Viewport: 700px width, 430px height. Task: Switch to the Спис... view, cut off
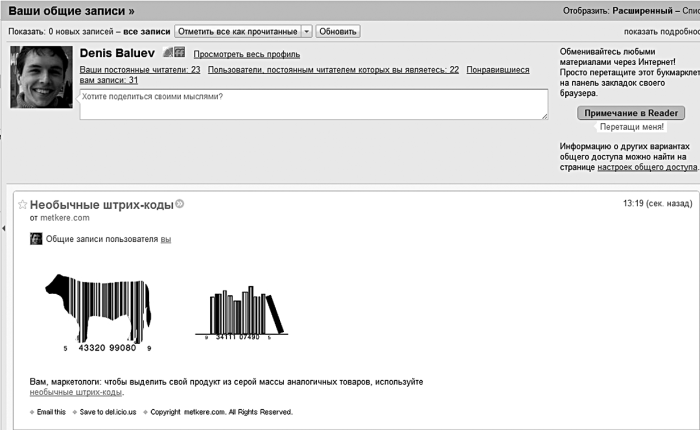point(691,11)
